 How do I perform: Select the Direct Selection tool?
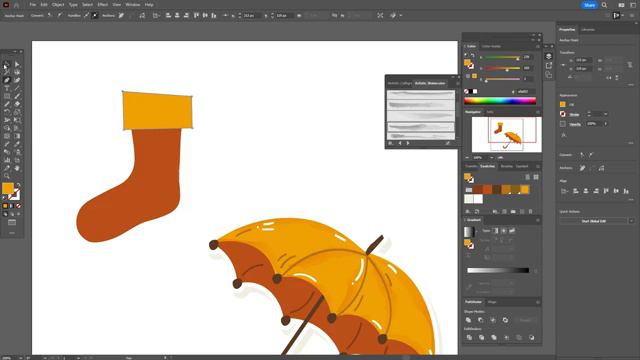tap(17, 64)
